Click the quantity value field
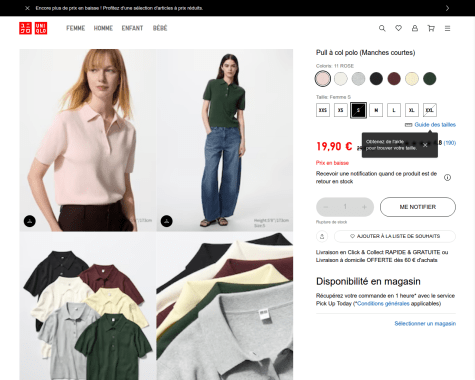Screen dimensions: 475x380 coord(345,207)
